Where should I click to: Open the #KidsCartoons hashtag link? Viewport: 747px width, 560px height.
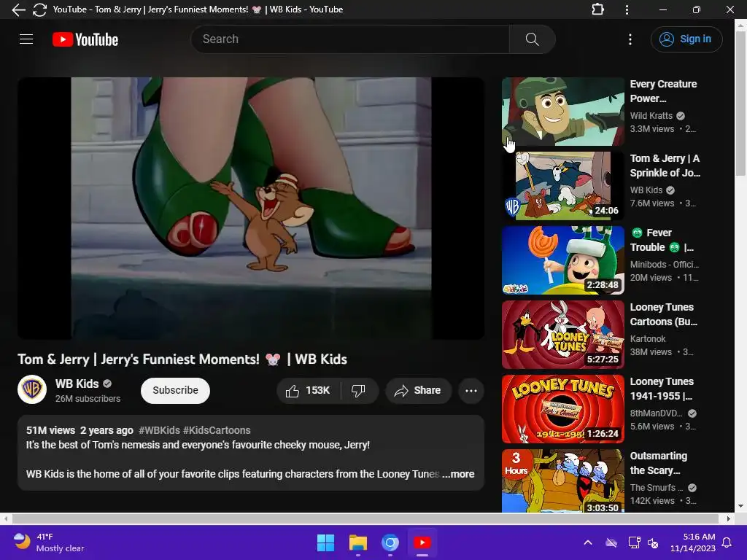point(217,430)
